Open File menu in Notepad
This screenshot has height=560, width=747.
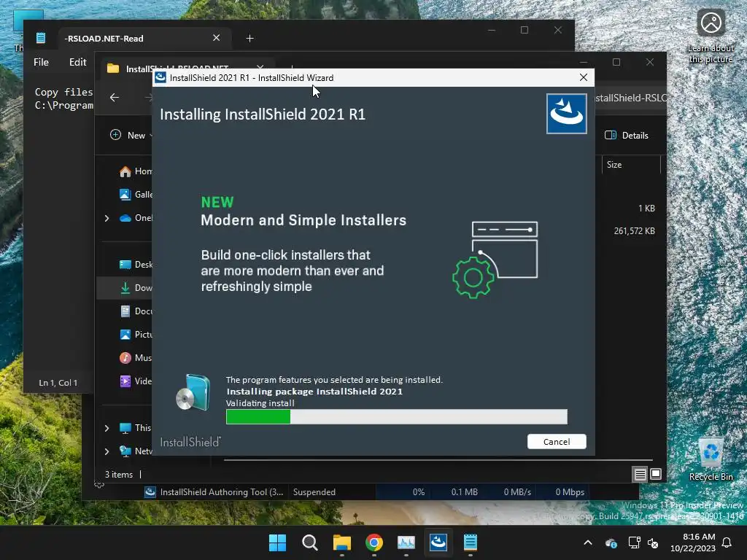click(x=41, y=62)
